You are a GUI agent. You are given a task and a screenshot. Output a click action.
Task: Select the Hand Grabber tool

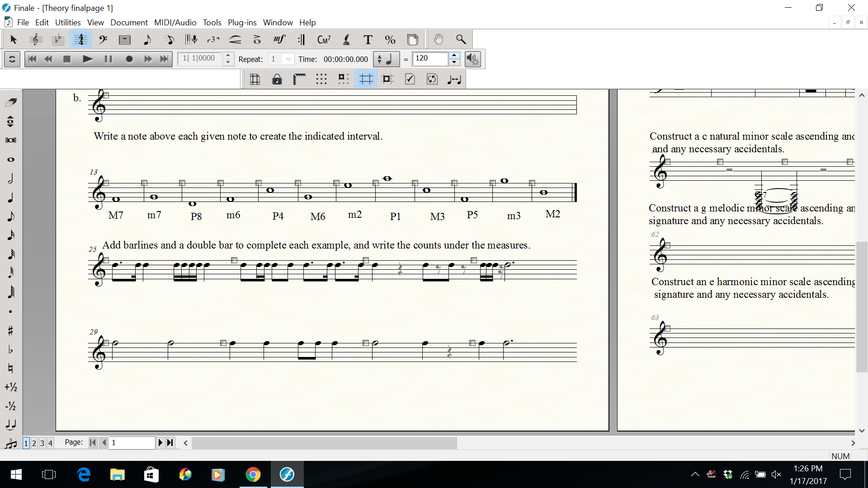click(438, 40)
